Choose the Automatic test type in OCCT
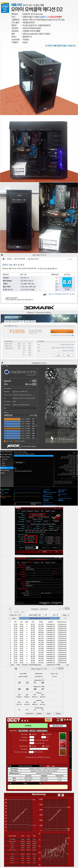 pos(47,734)
